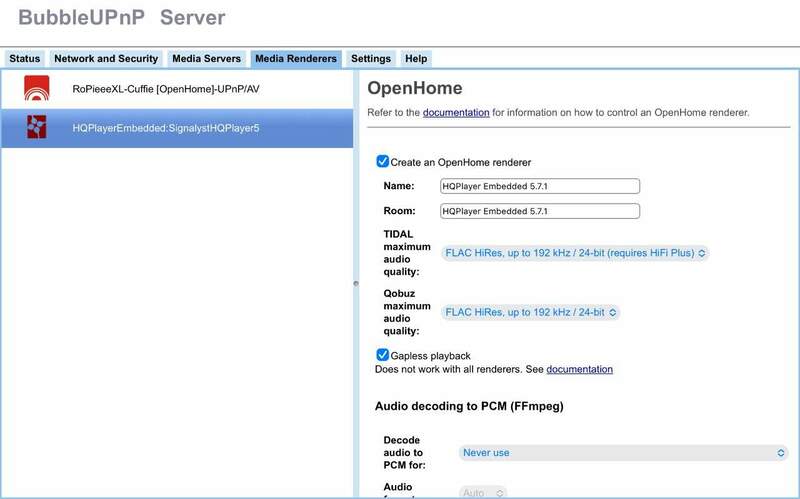This screenshot has width=800, height=499.
Task: Select RoPieeeXL-Cuffie [OpenHome]-UPnP/AV renderer
Action: (166, 89)
